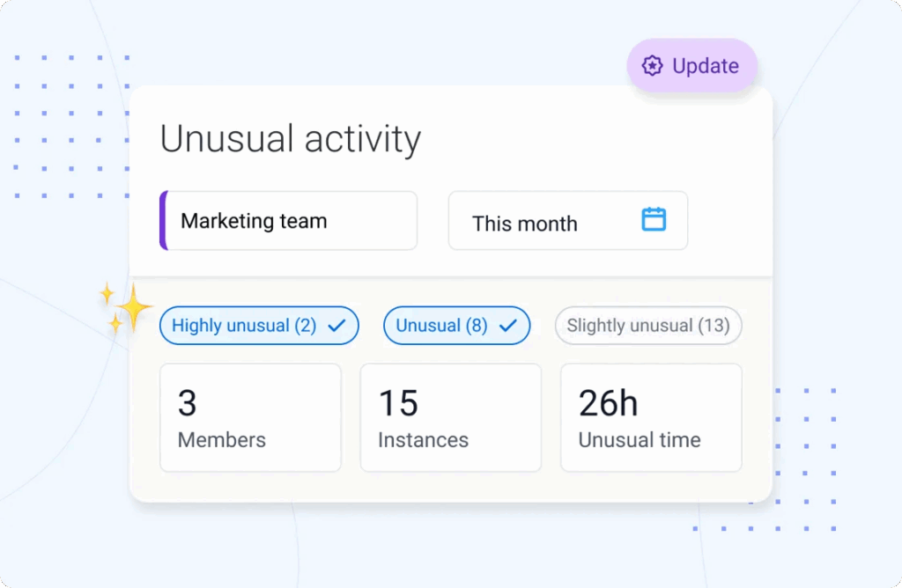
Task: Select the 26h Unusual time card
Action: pos(651,416)
